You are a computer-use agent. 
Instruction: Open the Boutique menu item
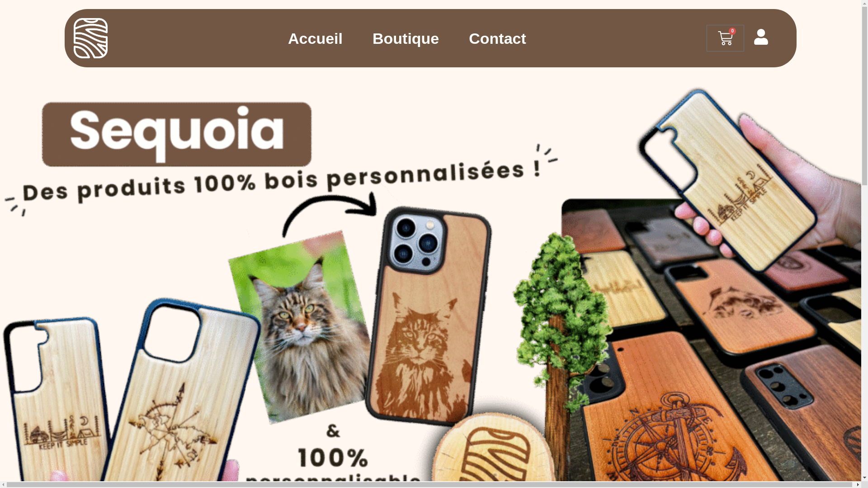coord(406,38)
